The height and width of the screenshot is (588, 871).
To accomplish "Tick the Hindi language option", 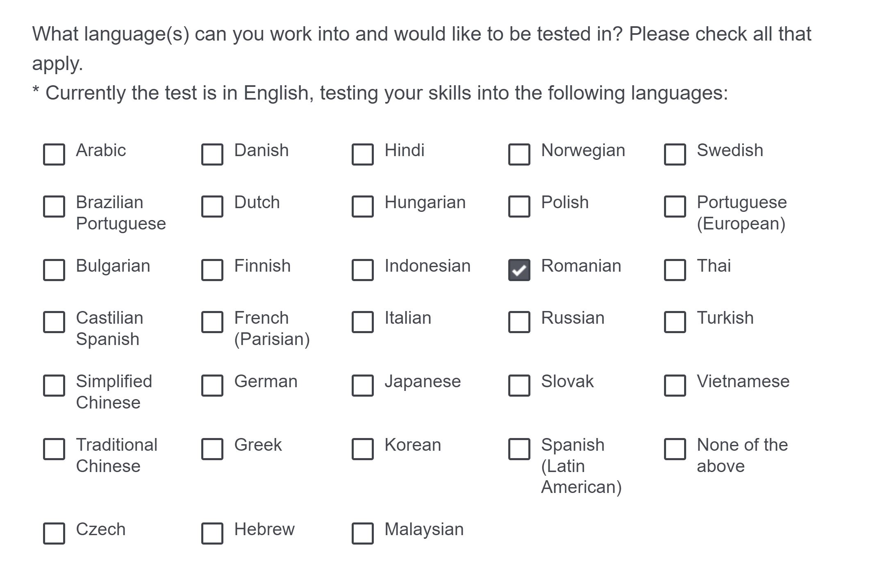I will tap(363, 154).
